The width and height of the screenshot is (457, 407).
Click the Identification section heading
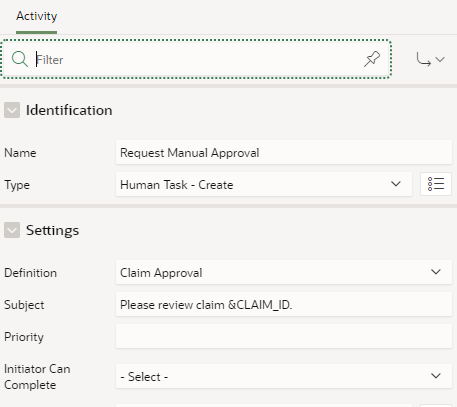pos(69,110)
